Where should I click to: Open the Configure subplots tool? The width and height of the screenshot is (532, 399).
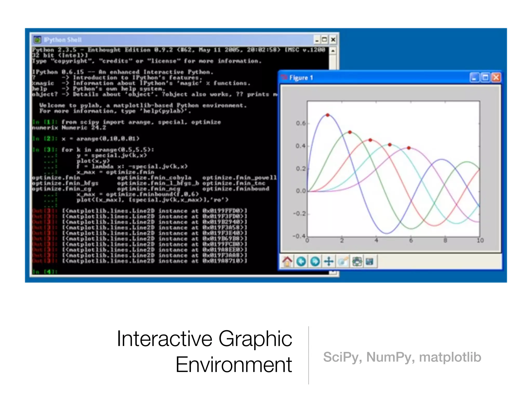point(357,261)
